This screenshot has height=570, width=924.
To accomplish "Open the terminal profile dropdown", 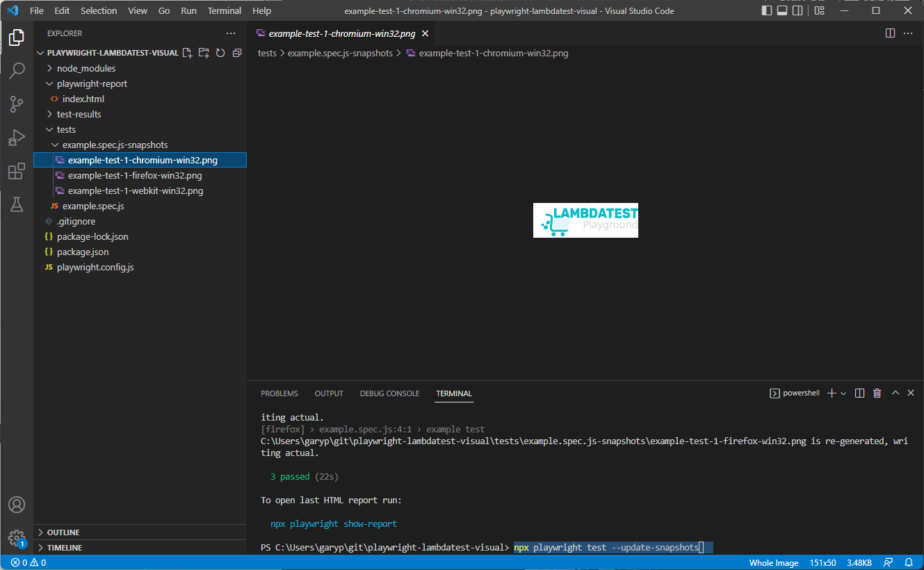I will 843,393.
